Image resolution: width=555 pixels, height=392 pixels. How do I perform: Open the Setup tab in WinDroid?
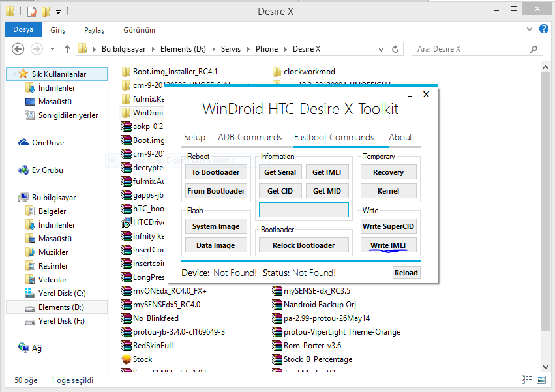194,137
